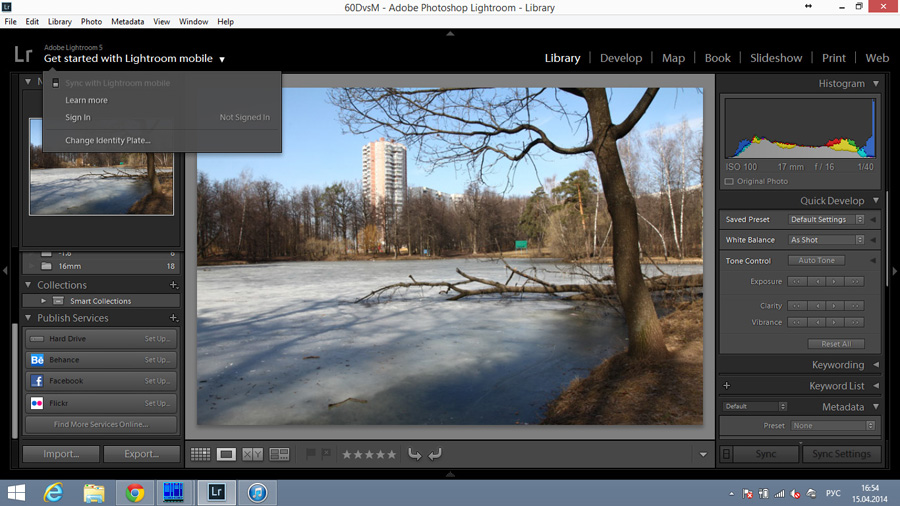Click the Export button
The image size is (900, 506).
coord(142,454)
